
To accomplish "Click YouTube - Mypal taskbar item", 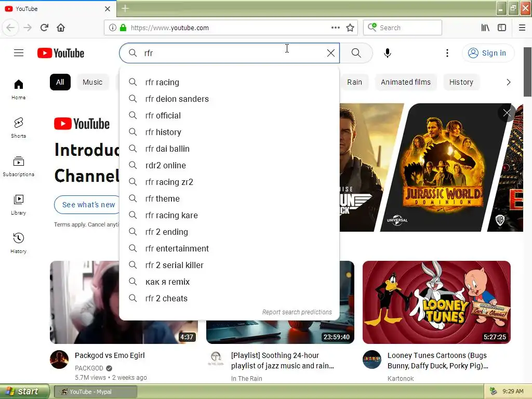I will pos(96,392).
